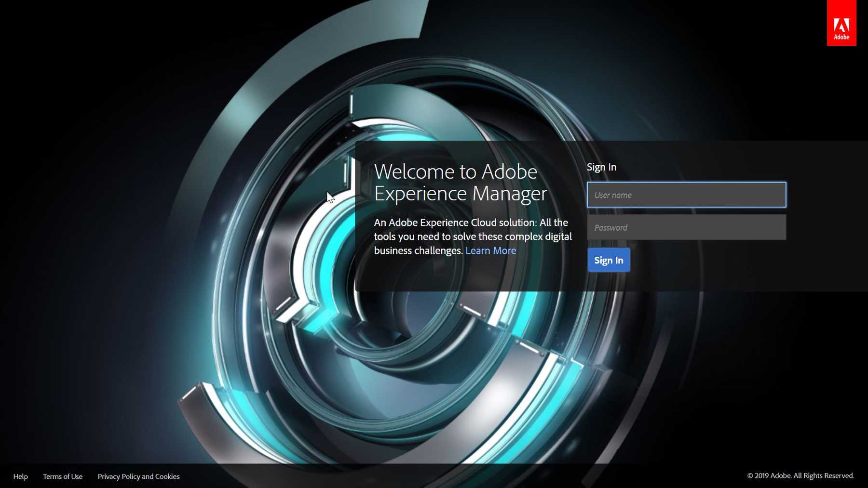The height and width of the screenshot is (488, 868).
Task: Click the 2019 Adobe copyright notice
Action: pyautogui.click(x=800, y=475)
